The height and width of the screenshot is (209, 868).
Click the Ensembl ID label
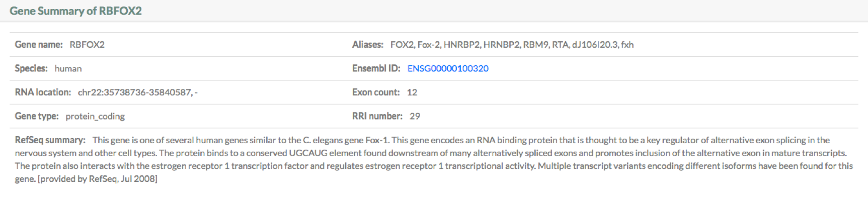click(x=376, y=68)
